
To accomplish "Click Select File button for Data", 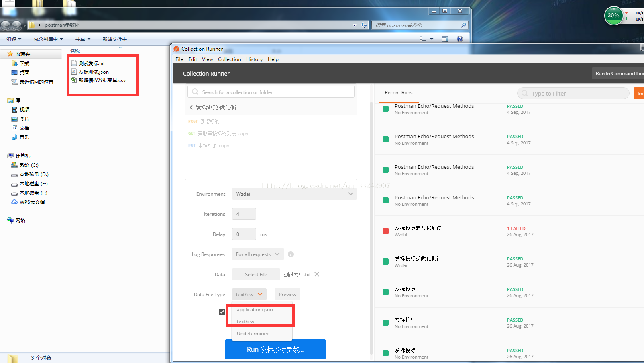I will (256, 274).
